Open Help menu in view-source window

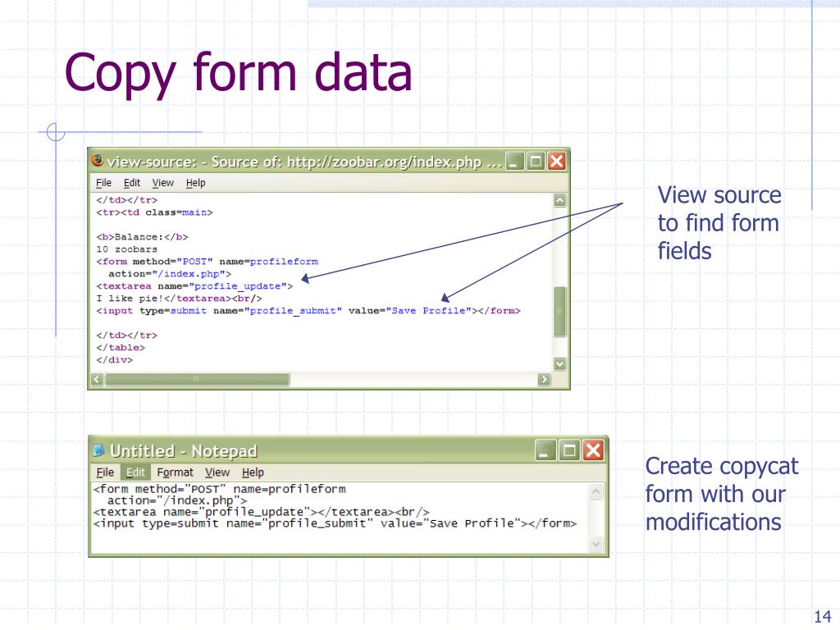point(195,183)
